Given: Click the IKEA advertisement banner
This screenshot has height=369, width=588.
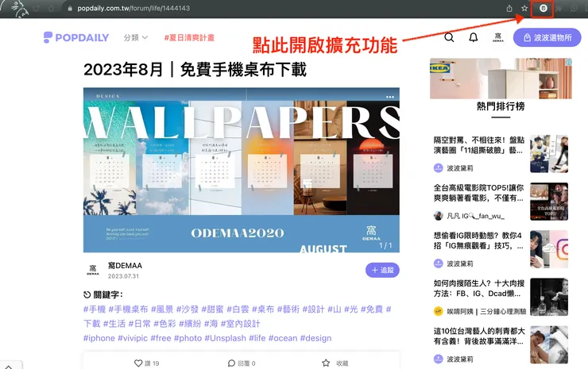Looking at the screenshot, I should tap(501, 79).
